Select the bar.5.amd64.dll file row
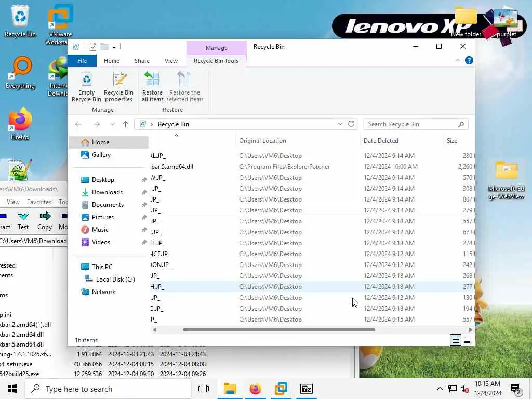532x399 pixels. 312,167
